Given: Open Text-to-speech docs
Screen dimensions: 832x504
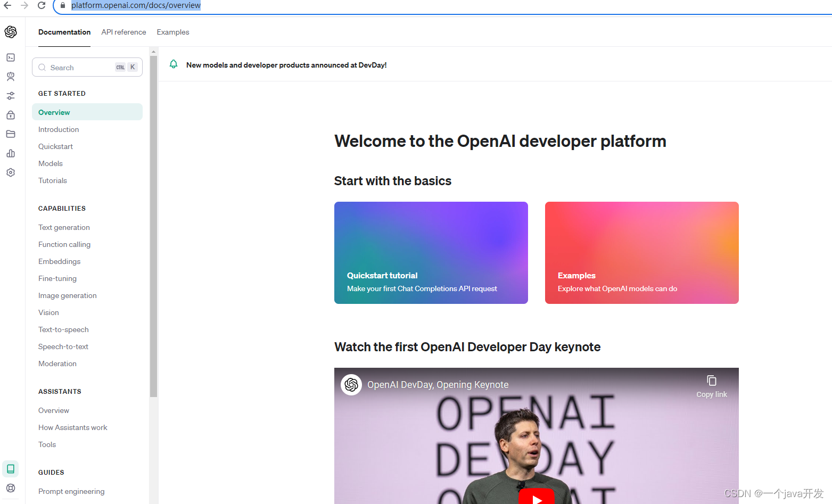Looking at the screenshot, I should [63, 329].
